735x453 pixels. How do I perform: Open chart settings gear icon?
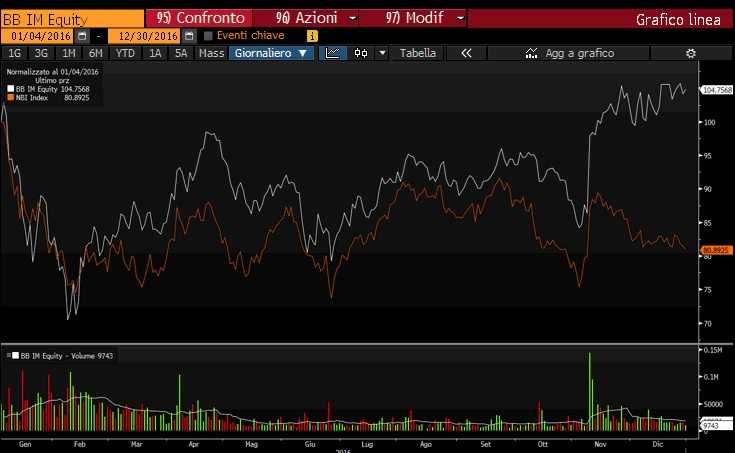click(x=690, y=53)
